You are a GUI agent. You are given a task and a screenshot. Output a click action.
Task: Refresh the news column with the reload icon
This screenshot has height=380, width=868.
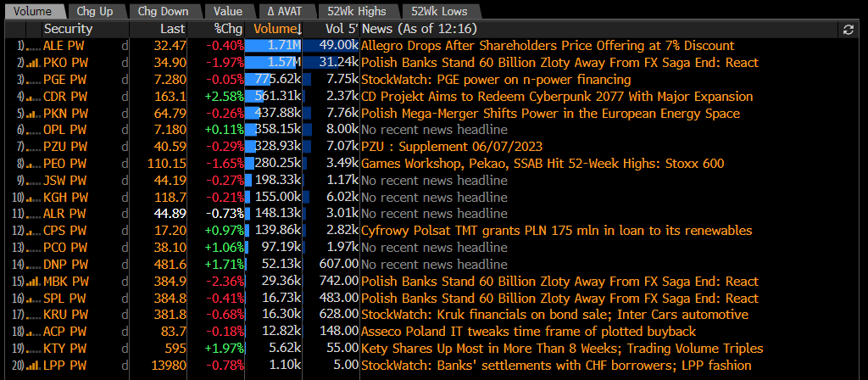click(x=848, y=30)
